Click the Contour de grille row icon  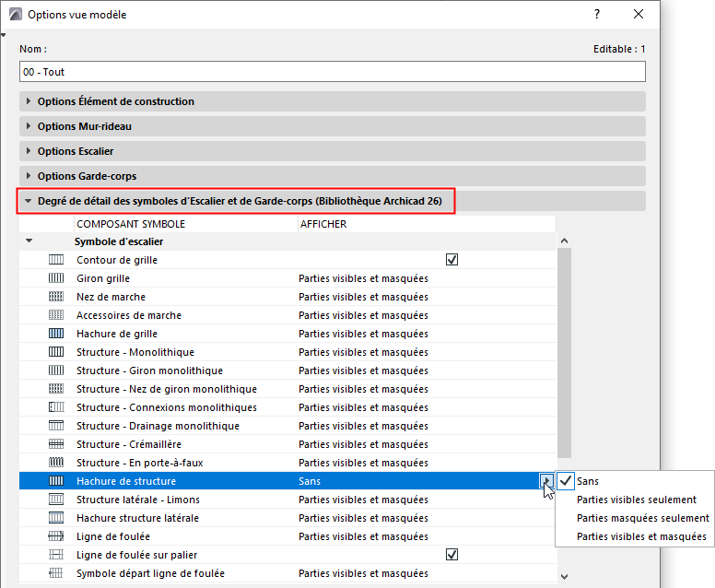(56, 260)
